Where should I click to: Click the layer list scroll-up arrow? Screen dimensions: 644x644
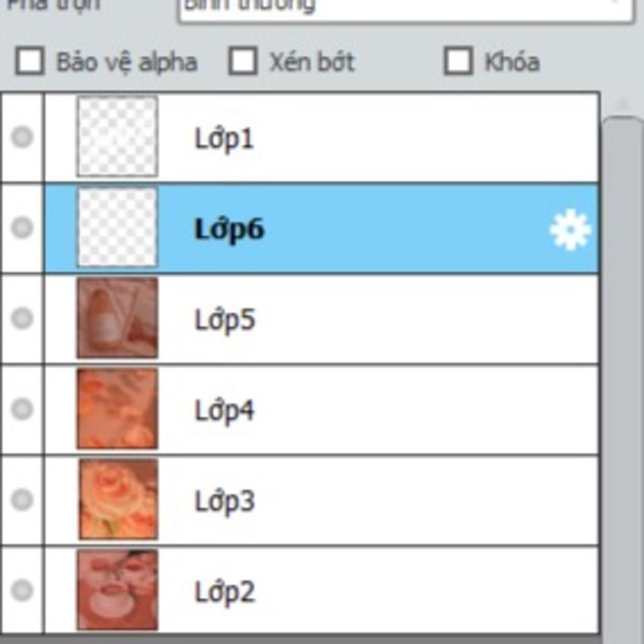point(623,104)
